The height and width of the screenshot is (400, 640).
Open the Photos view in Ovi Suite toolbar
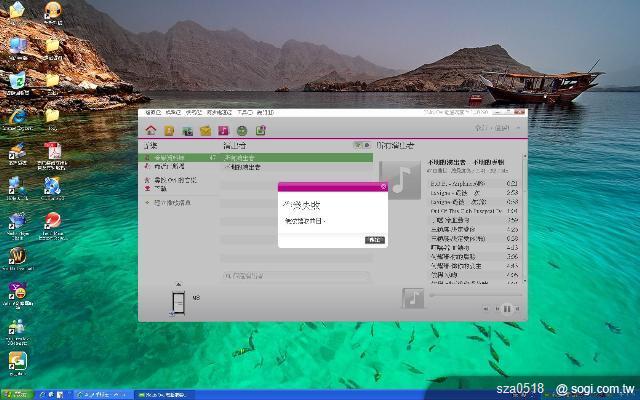pyautogui.click(x=187, y=131)
